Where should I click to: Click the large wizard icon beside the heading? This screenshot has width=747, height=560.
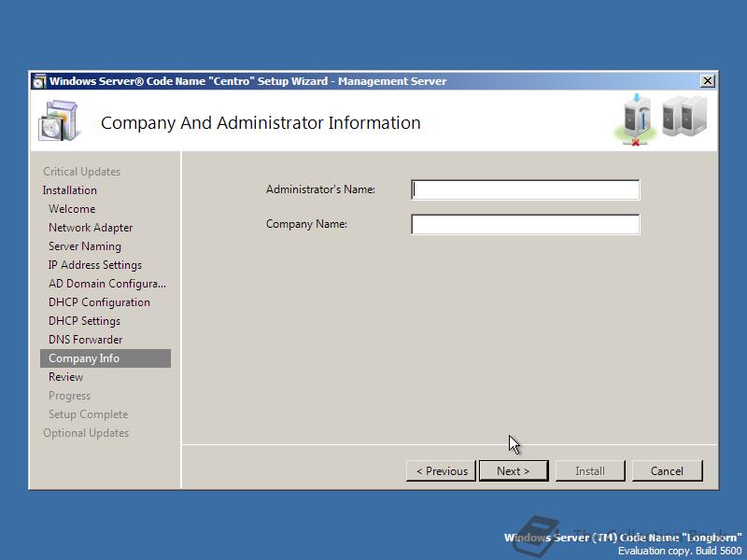58,119
